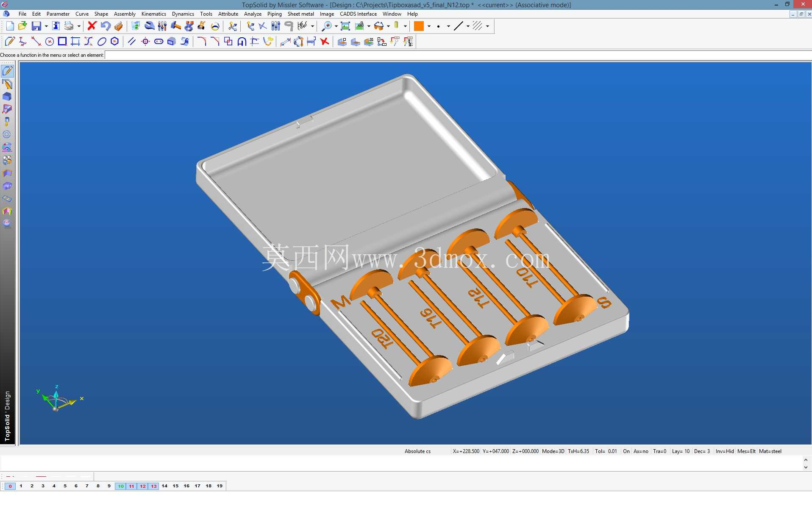Image resolution: width=812 pixels, height=517 pixels.
Task: Click the fit-to-window view icon
Action: 345,26
